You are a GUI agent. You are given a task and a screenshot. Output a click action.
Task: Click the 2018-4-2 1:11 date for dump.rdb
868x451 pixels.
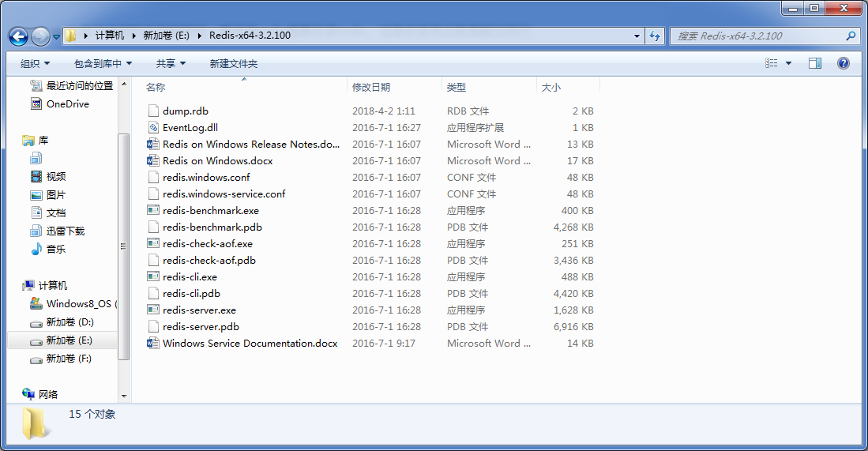pyautogui.click(x=383, y=111)
